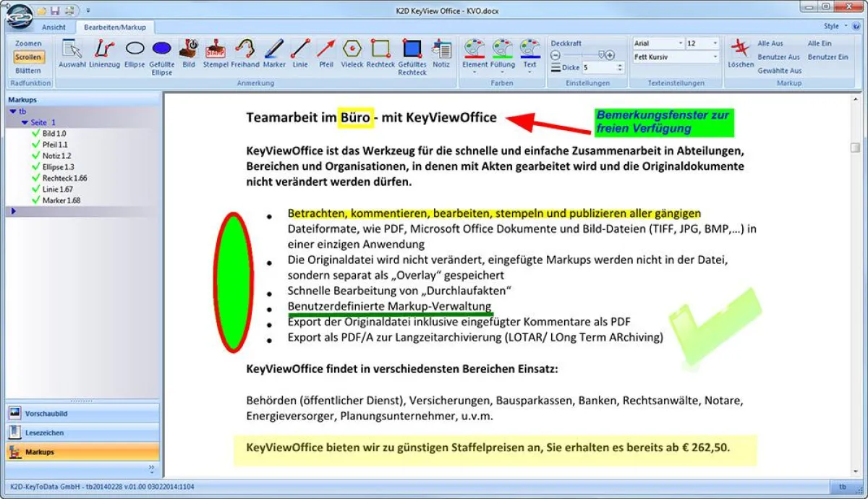The height and width of the screenshot is (499, 868).
Task: Increase opacity with Deckkraft plus button
Action: [x=610, y=55]
